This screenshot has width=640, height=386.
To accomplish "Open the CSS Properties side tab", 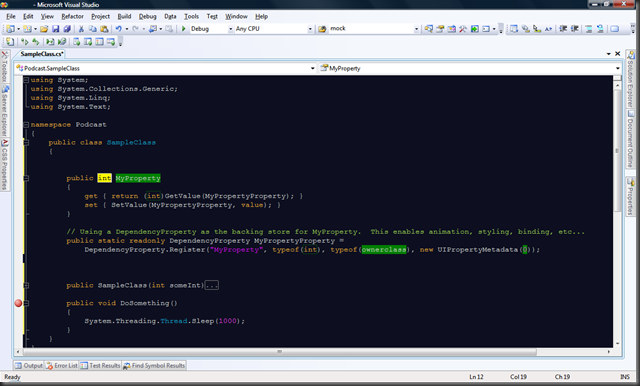I will [4, 165].
